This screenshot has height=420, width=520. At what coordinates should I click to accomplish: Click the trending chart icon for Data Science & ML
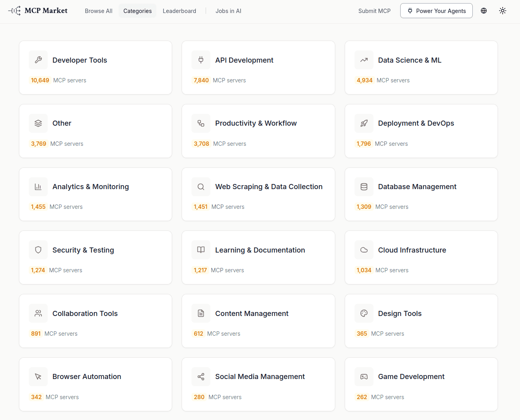click(x=364, y=60)
